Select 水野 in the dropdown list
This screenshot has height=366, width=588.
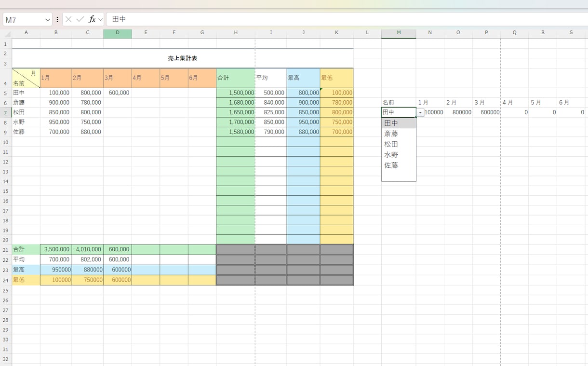[399, 155]
